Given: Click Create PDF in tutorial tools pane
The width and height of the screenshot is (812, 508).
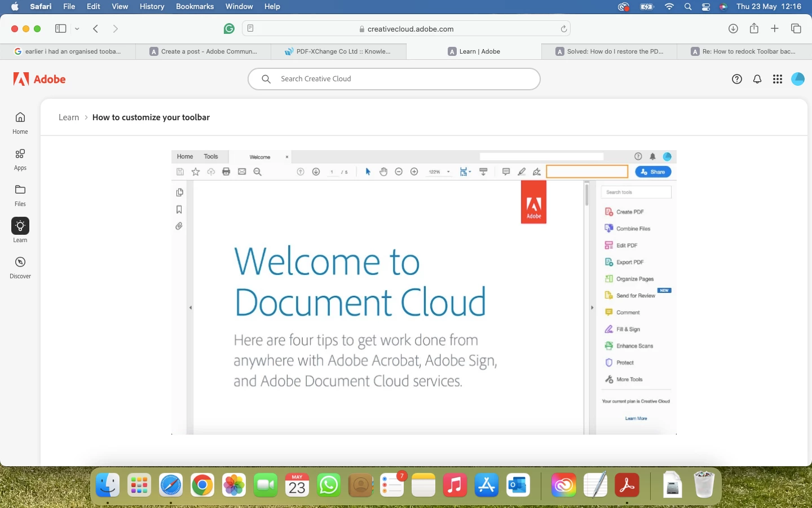Looking at the screenshot, I should [625, 212].
